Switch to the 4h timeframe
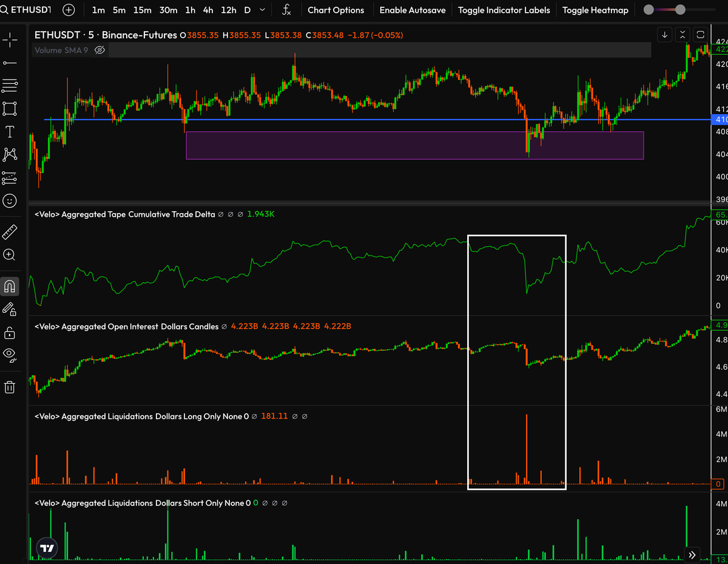 click(x=208, y=10)
